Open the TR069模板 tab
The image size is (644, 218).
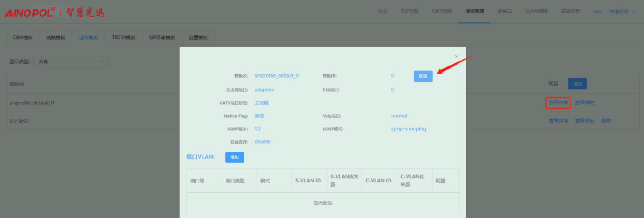pyautogui.click(x=124, y=38)
